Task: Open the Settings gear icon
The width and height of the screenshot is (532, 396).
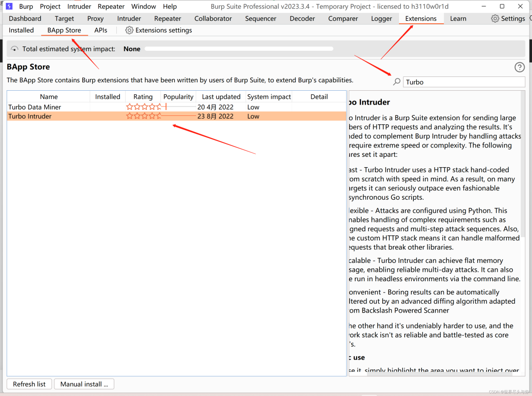Action: (x=495, y=19)
